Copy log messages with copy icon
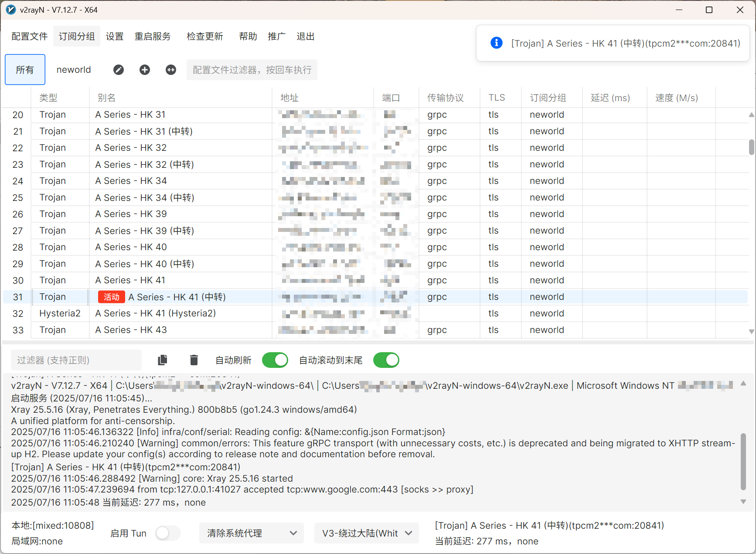Screen dimensions: 756x554 click(x=163, y=360)
